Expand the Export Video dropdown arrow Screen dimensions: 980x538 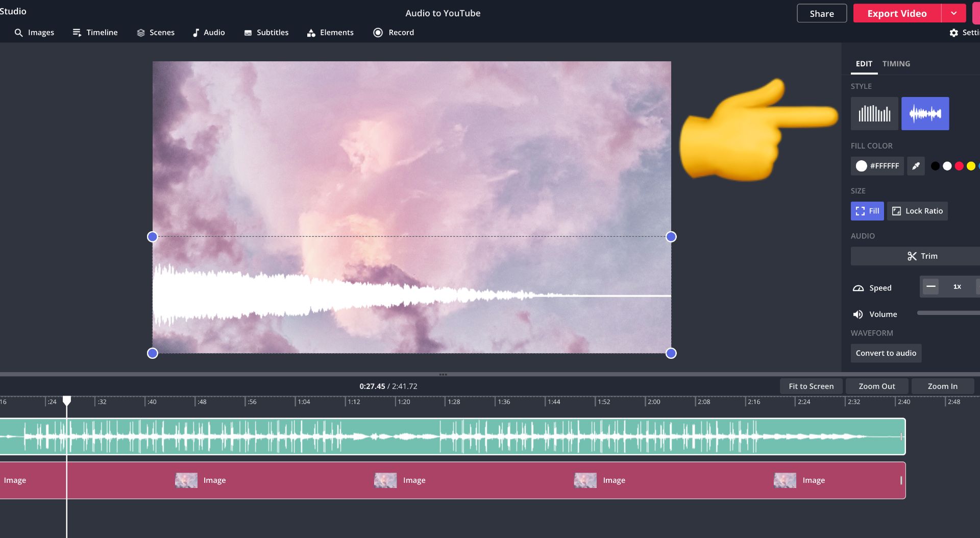(953, 13)
